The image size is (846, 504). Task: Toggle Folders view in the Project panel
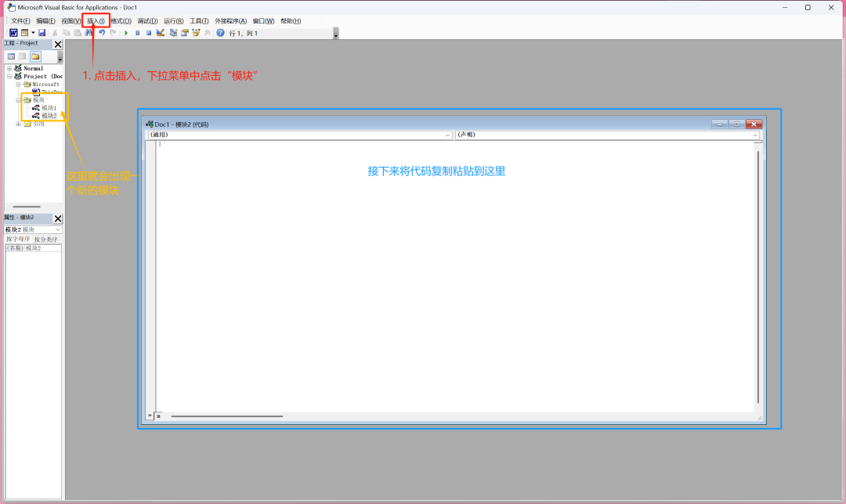click(x=35, y=56)
